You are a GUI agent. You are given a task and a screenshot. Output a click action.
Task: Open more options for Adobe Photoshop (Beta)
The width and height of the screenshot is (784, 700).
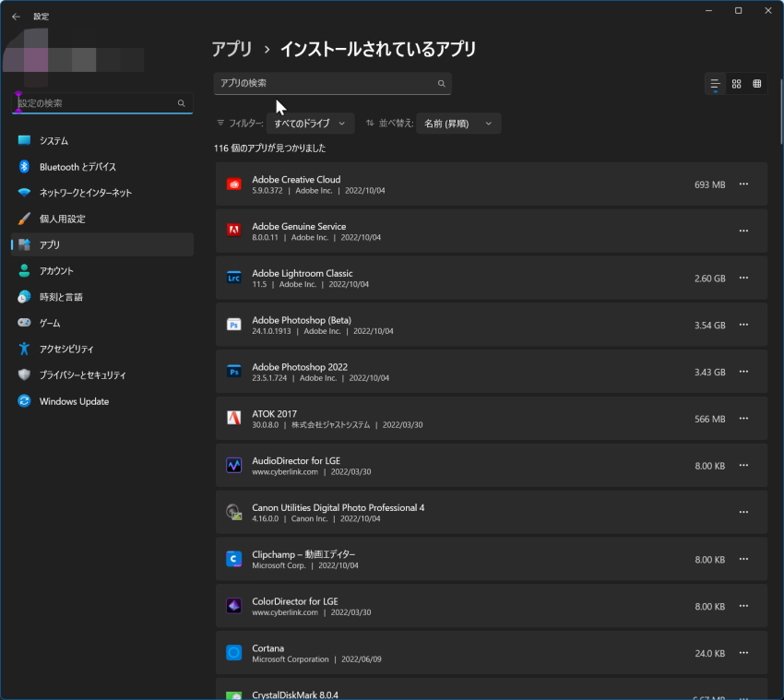(744, 325)
